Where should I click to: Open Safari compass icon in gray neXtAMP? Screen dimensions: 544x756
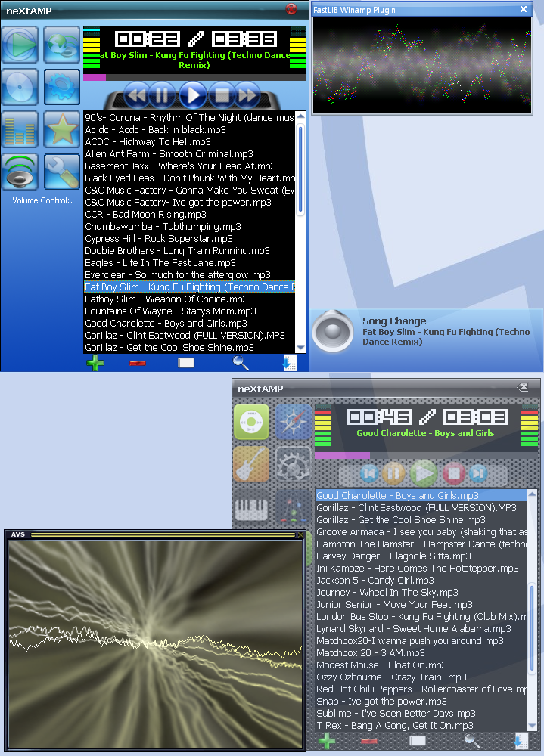[294, 422]
